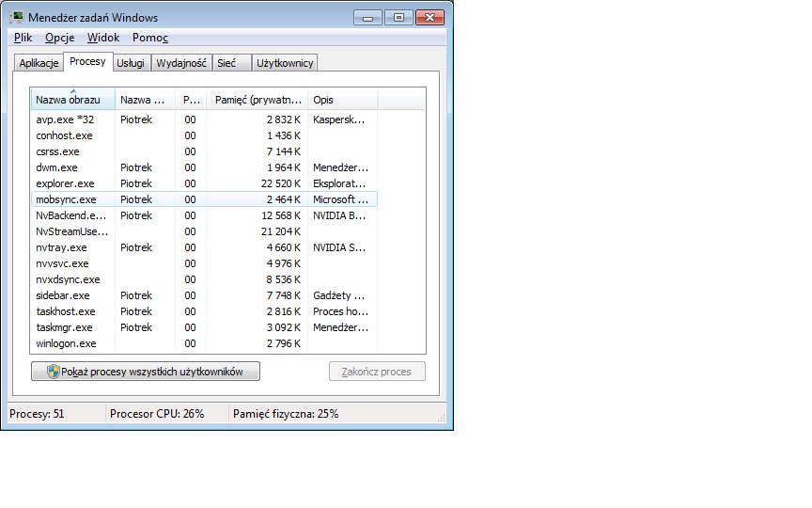
Task: Maximize the Menedżer zadań Windows window
Action: tap(398, 18)
